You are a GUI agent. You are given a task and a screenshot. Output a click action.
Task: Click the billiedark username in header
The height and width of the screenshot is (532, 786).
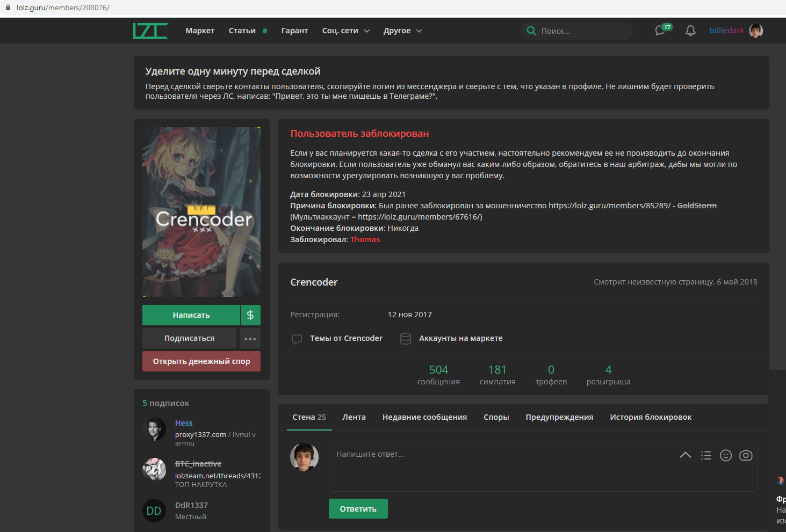coord(727,31)
